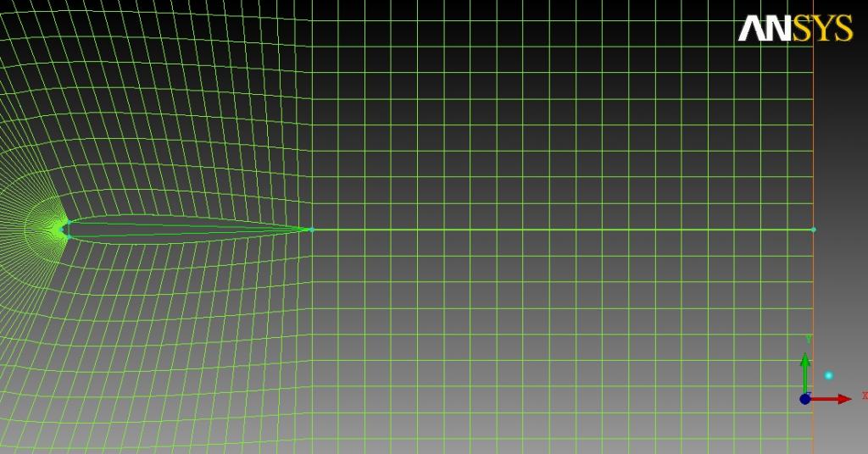Click the Y axis green arrow of the triad
The height and width of the screenshot is (454, 868).
pos(805,374)
